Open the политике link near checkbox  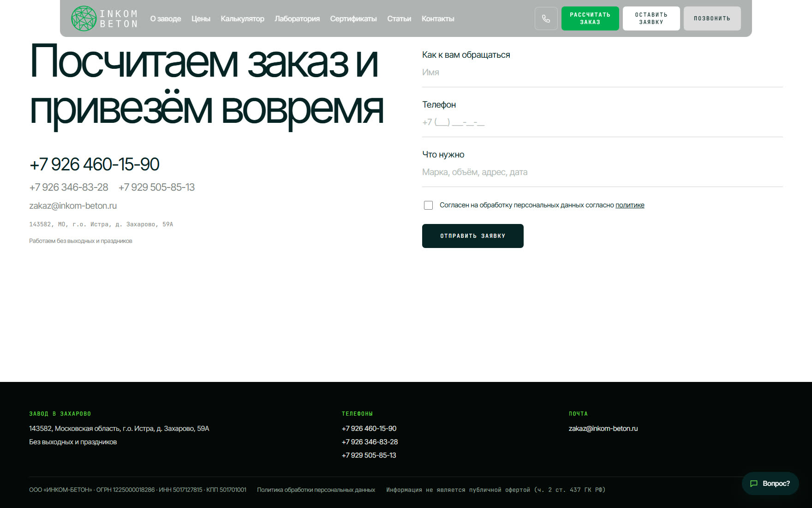(x=630, y=205)
